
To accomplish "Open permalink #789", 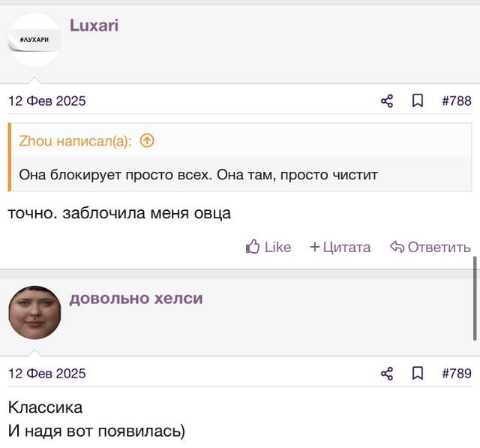I will point(457,374).
